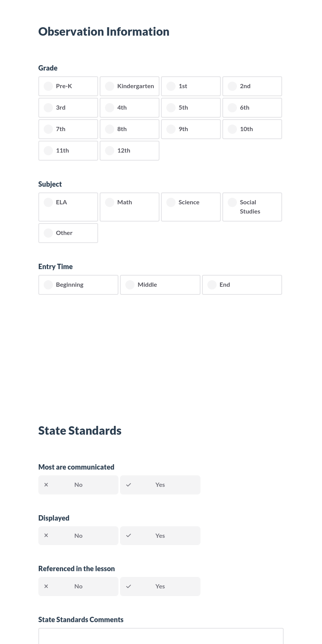Select 2nd grade
Viewport: 322px width, 644px height.
(252, 86)
